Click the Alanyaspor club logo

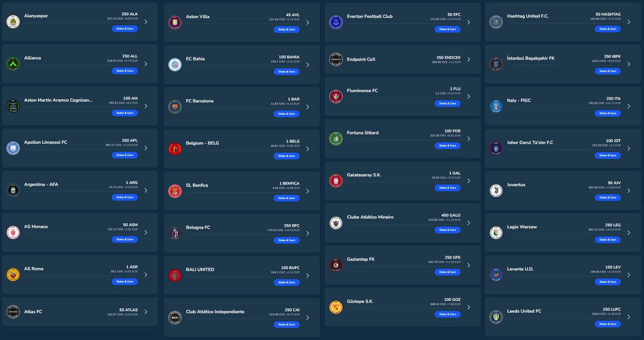[x=13, y=21]
